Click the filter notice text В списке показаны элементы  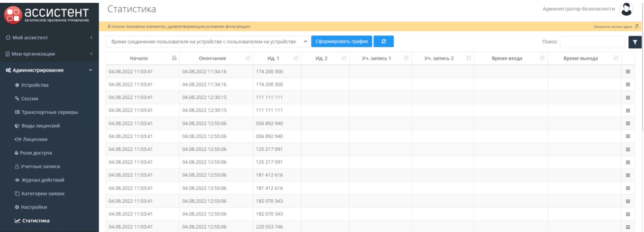(x=179, y=26)
